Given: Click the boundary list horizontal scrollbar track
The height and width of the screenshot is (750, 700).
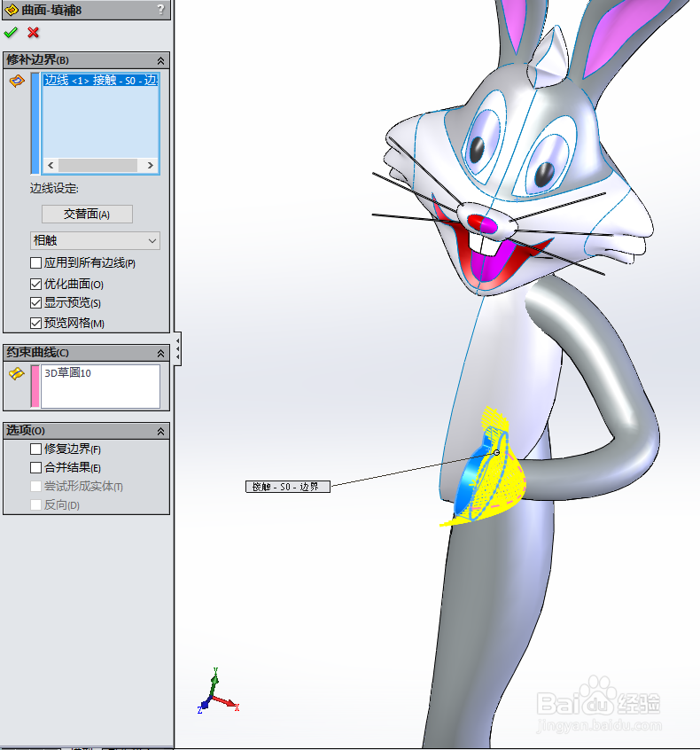Looking at the screenshot, I should pyautogui.click(x=97, y=166).
